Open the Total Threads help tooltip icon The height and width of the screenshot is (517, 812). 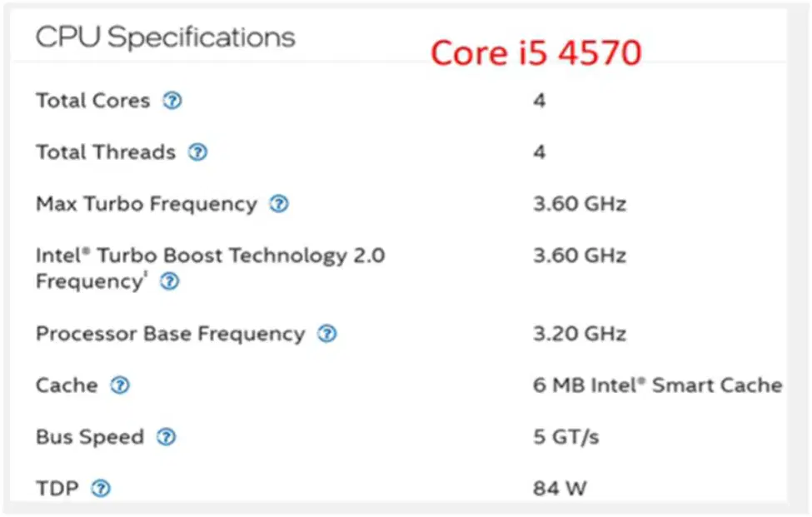tap(198, 152)
